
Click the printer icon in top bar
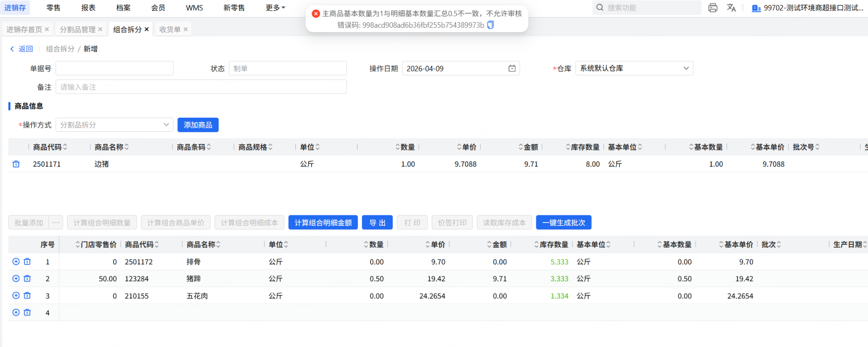pos(712,8)
